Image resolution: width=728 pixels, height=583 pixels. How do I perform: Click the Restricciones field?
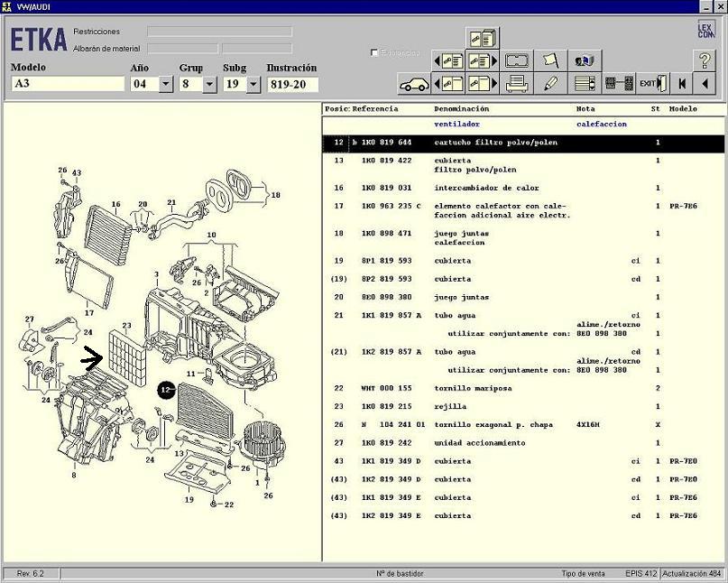click(x=219, y=32)
